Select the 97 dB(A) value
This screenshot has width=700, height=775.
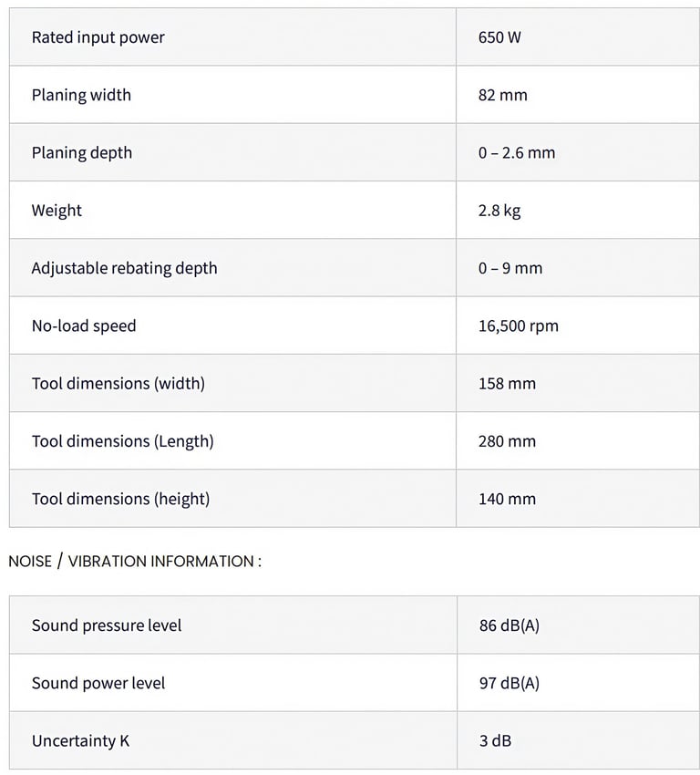(x=509, y=683)
